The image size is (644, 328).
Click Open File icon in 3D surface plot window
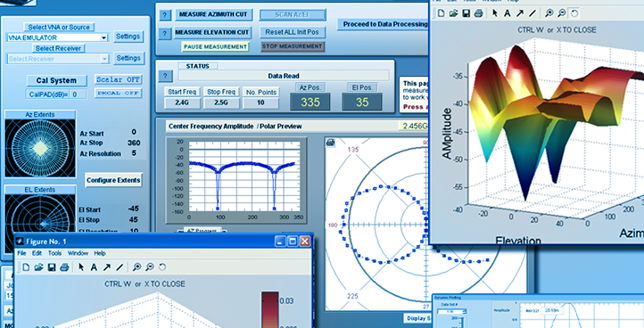pos(453,13)
